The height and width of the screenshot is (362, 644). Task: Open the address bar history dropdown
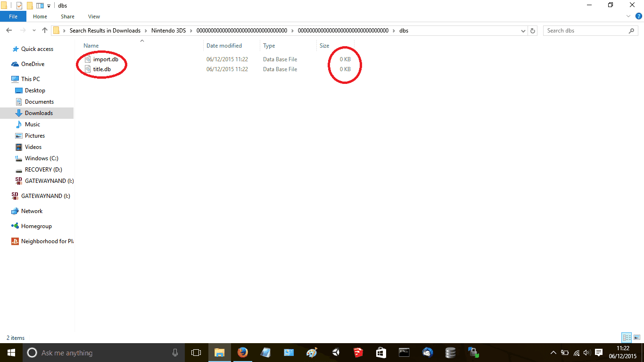click(x=523, y=31)
